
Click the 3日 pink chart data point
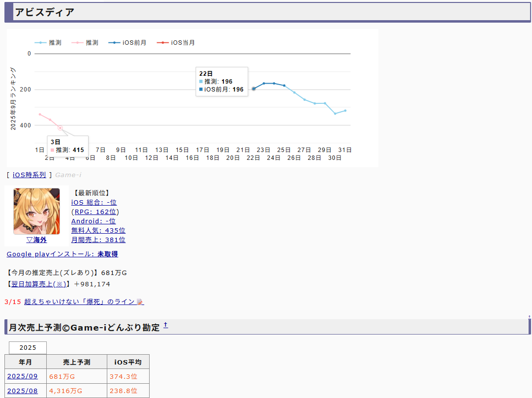[x=60, y=128]
